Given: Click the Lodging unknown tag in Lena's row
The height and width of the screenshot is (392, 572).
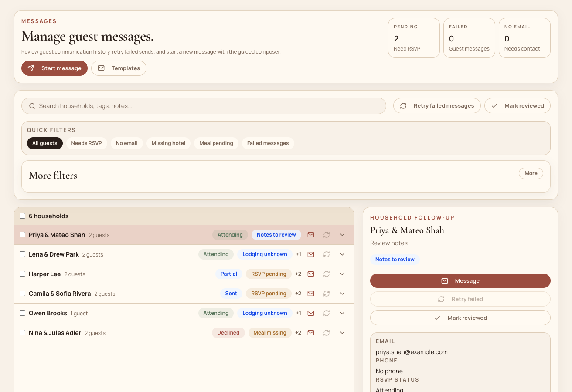Looking at the screenshot, I should click(265, 254).
